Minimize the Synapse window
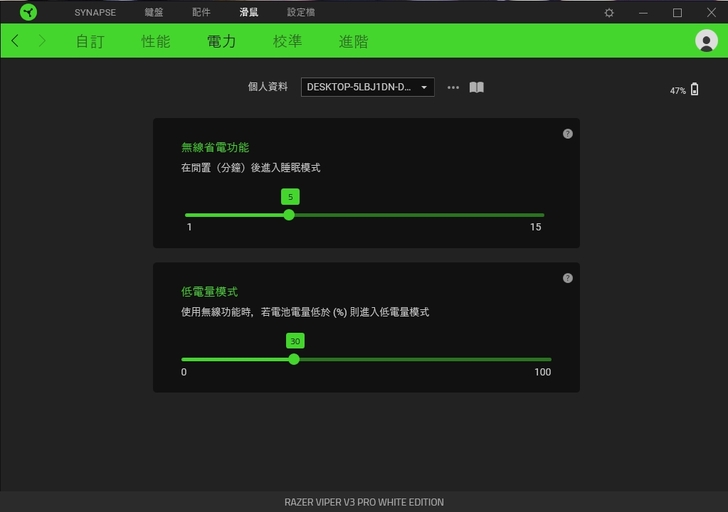This screenshot has width=728, height=512. coord(643,13)
